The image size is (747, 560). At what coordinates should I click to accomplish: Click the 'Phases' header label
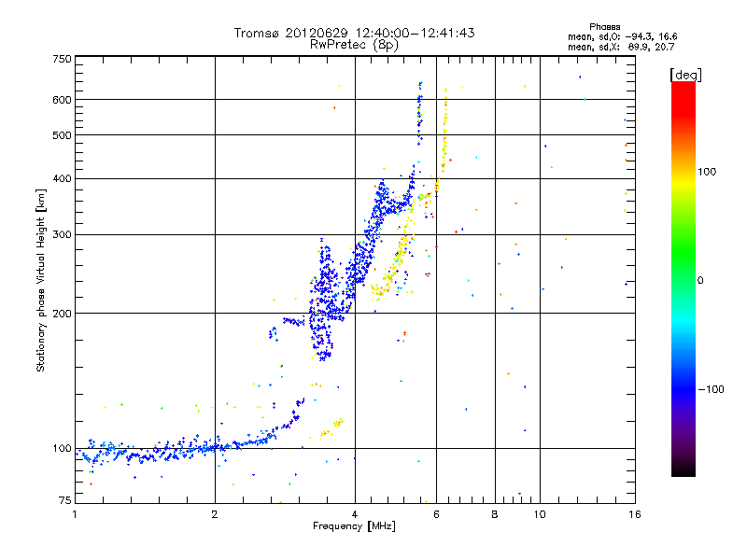pos(604,27)
